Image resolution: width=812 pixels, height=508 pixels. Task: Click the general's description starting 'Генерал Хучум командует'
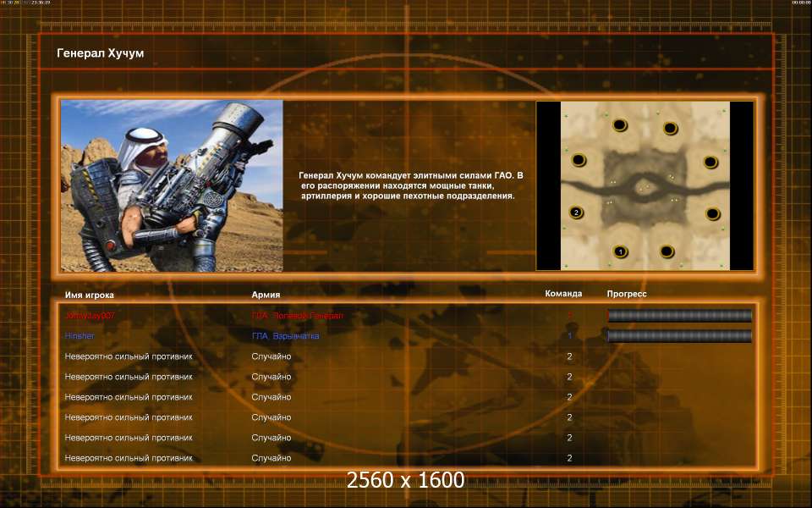pos(411,185)
